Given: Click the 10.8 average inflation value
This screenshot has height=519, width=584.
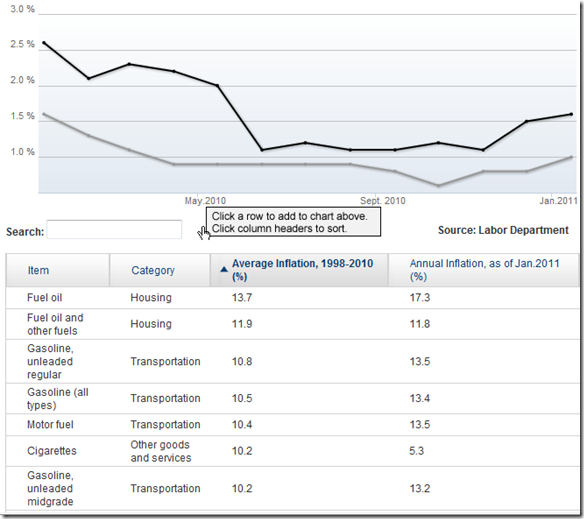Looking at the screenshot, I should click(242, 361).
